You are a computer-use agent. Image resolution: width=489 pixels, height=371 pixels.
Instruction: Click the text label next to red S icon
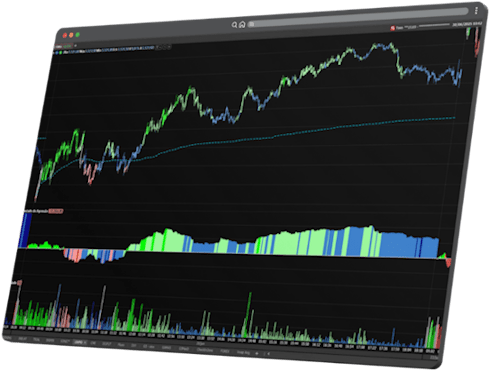tap(406, 27)
